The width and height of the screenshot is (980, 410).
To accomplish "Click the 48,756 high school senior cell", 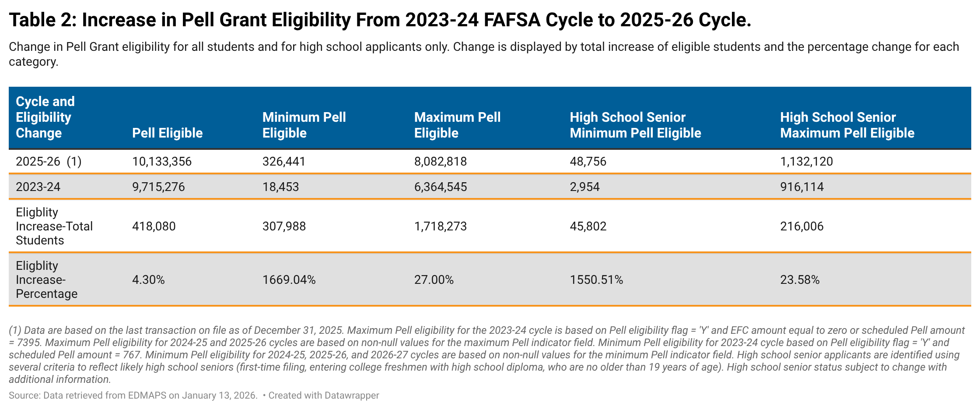I will pyautogui.click(x=588, y=162).
